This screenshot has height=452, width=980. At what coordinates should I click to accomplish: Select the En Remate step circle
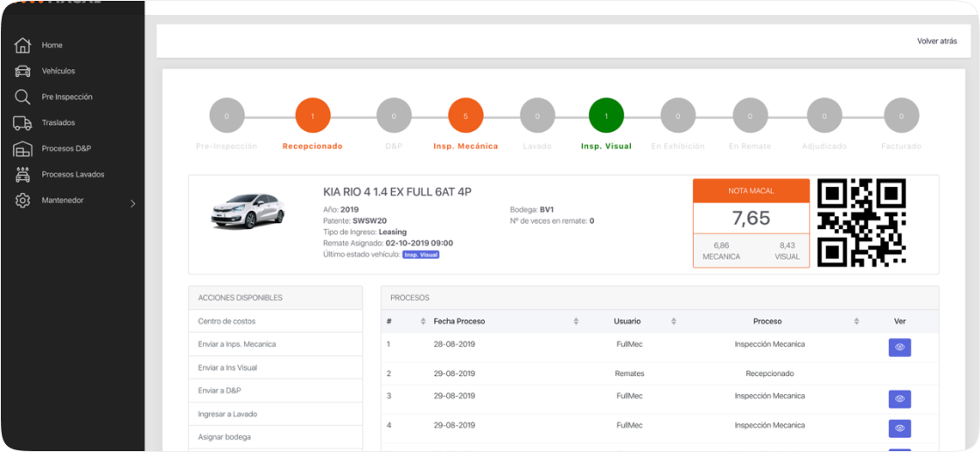(750, 115)
